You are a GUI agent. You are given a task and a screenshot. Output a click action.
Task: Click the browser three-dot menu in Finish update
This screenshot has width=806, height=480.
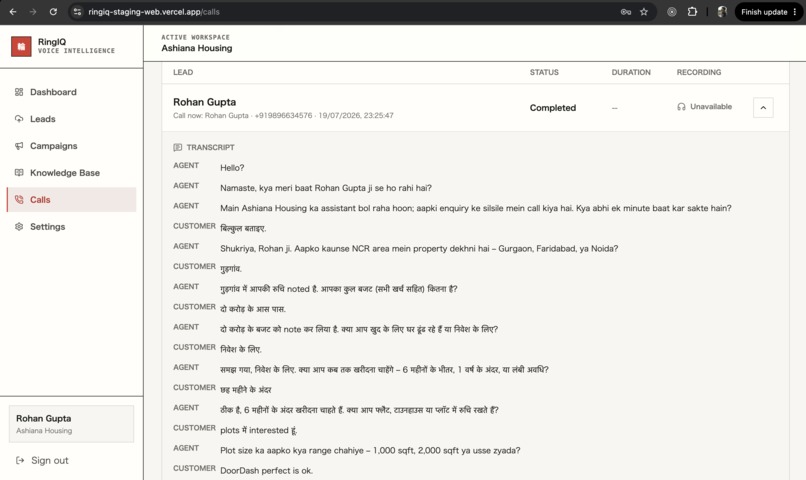pyautogui.click(x=795, y=12)
